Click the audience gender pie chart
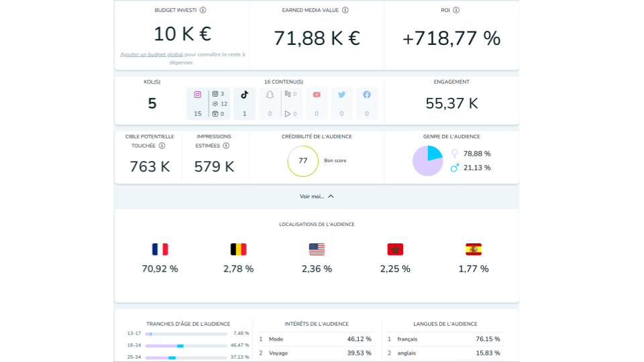 coord(428,161)
